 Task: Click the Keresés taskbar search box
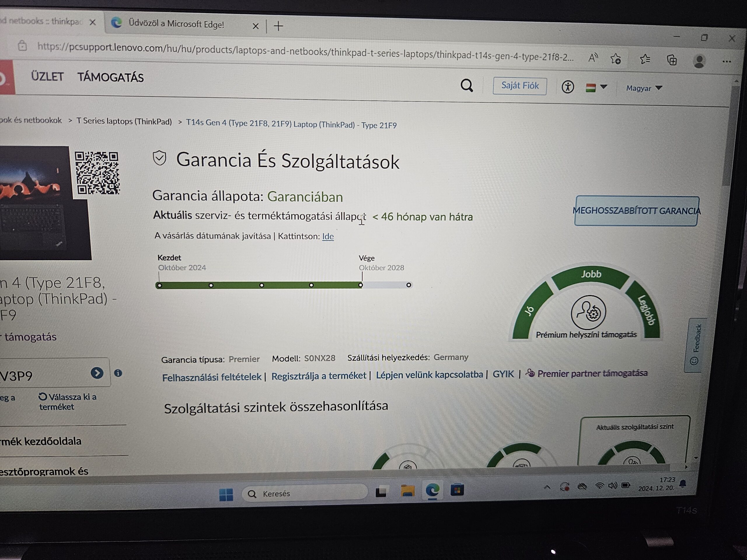click(x=305, y=493)
